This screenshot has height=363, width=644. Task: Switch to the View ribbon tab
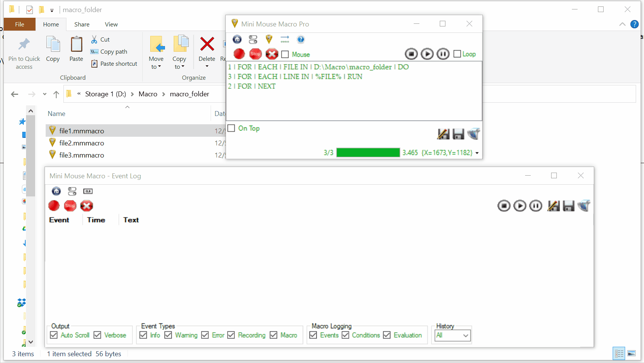pos(111,24)
